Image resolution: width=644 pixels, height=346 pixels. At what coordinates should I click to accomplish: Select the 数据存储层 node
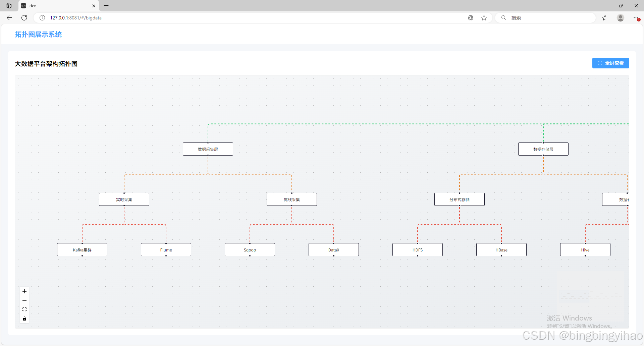coord(543,149)
